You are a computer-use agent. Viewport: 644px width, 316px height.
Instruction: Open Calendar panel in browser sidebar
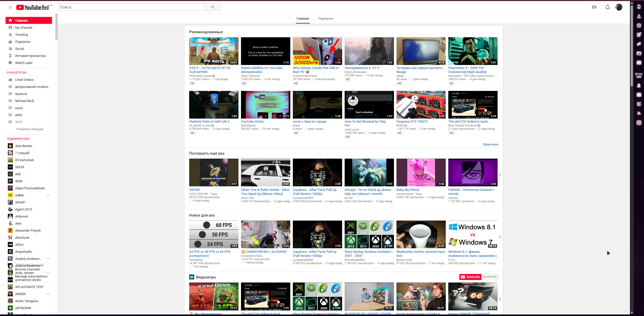pos(639,95)
